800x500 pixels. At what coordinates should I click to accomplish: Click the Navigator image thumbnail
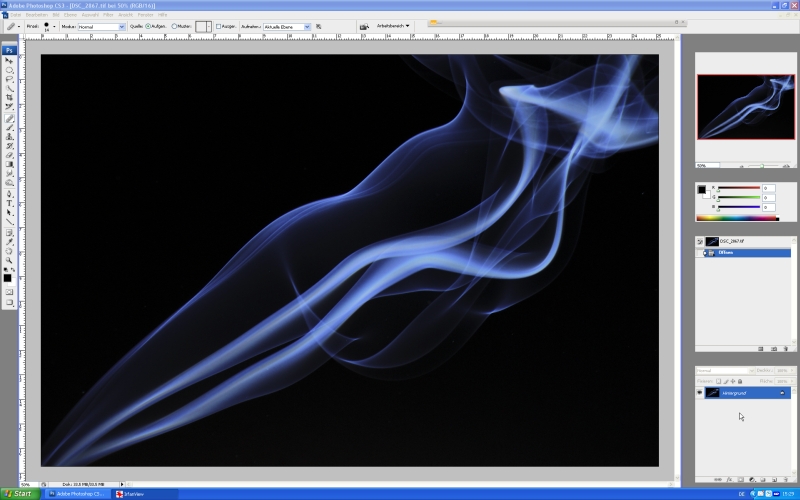point(746,107)
